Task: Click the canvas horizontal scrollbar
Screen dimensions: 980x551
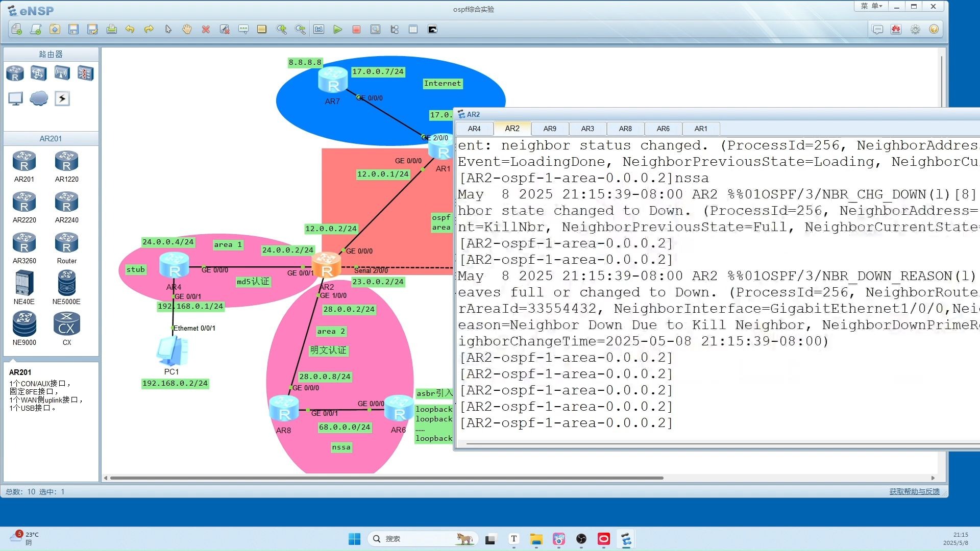Action: (386, 478)
